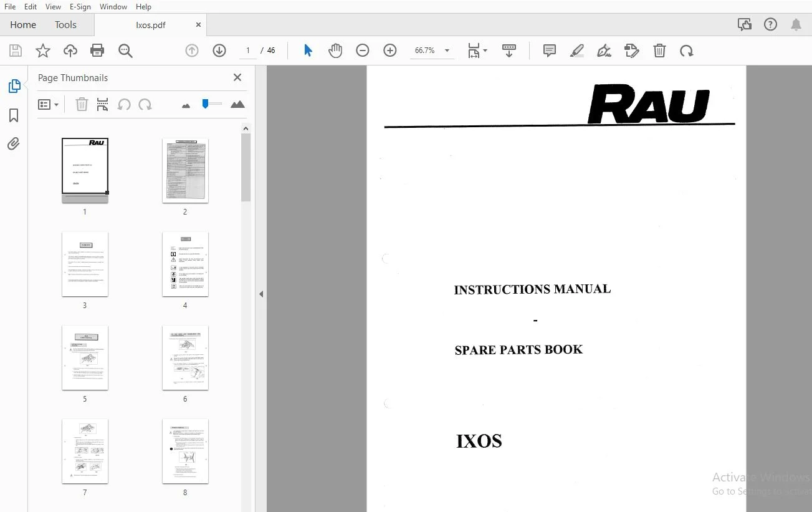Activate the Selection arrow tool
Image resolution: width=812 pixels, height=512 pixels.
click(308, 51)
